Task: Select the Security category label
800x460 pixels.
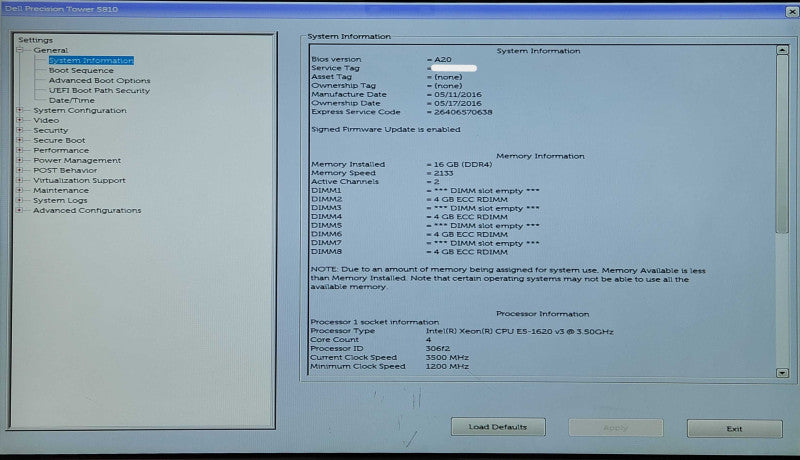Action: click(x=51, y=130)
